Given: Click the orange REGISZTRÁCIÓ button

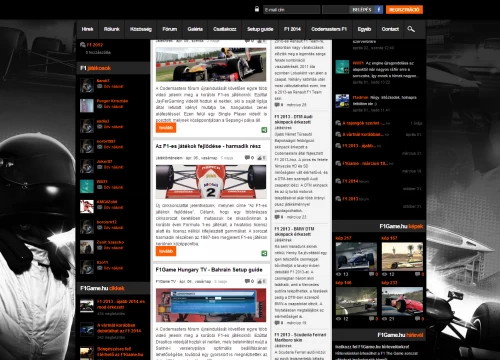Looking at the screenshot, I should pos(404,10).
